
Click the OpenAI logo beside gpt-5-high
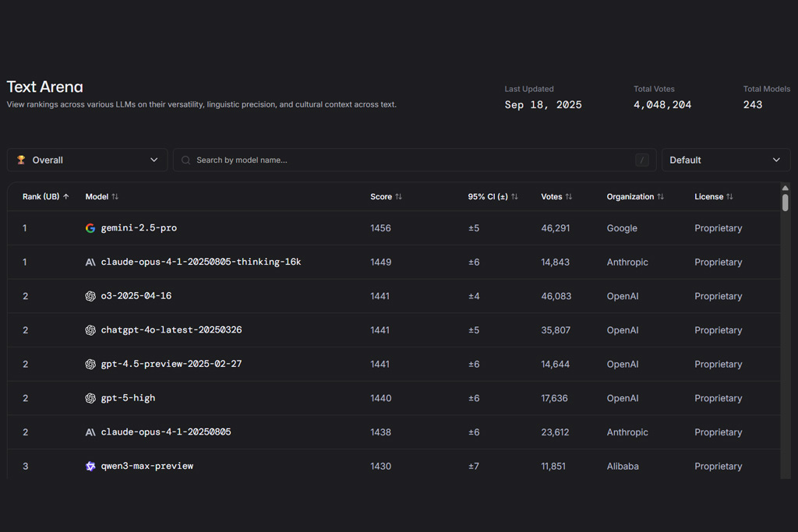[90, 399]
